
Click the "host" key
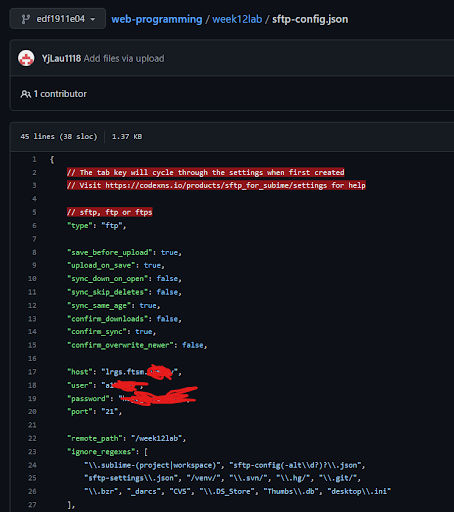pos(80,372)
